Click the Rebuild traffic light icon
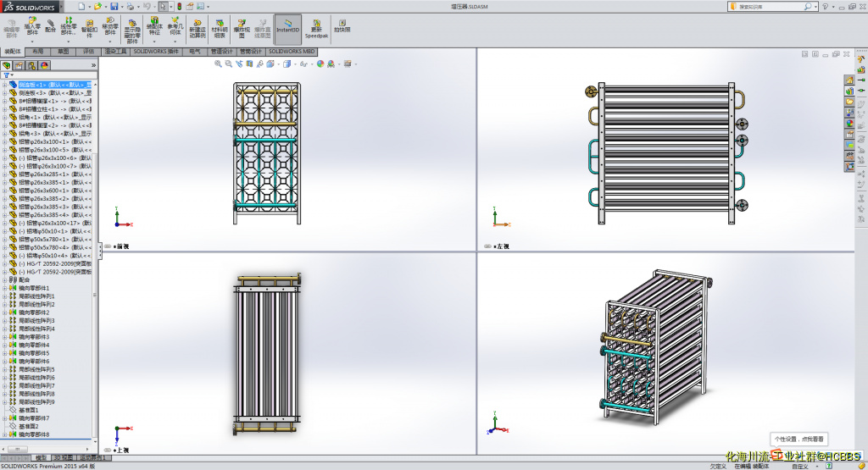868x470 pixels. point(179,6)
